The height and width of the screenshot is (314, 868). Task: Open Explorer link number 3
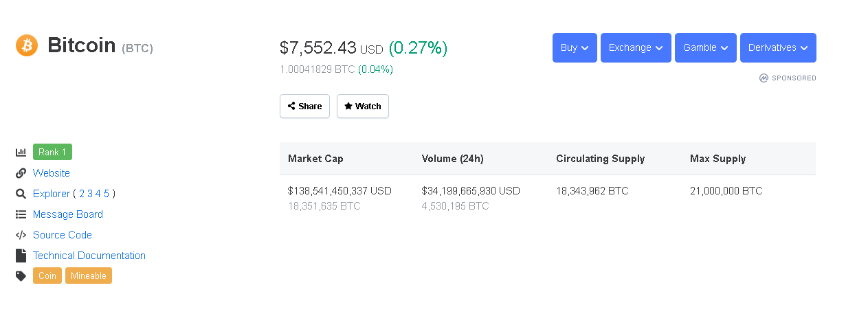click(x=90, y=194)
